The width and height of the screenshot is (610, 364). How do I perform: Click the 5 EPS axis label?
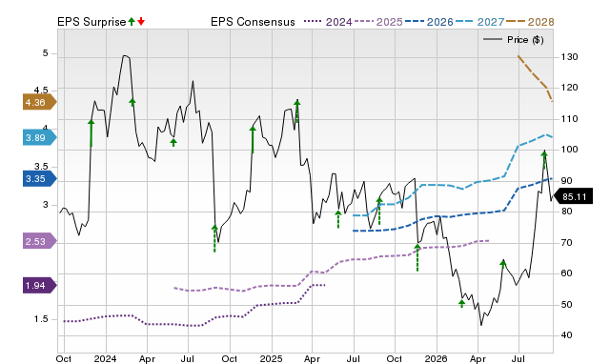pos(45,53)
